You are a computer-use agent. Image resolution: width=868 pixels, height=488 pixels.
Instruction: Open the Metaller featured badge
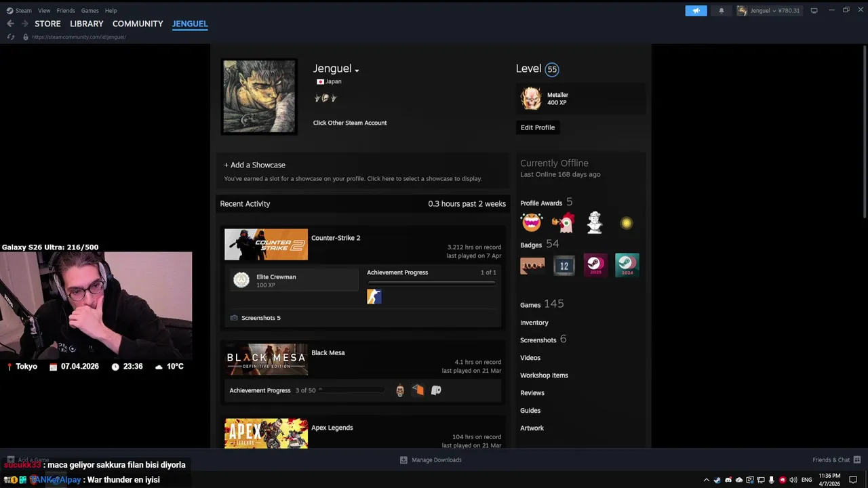(532, 98)
